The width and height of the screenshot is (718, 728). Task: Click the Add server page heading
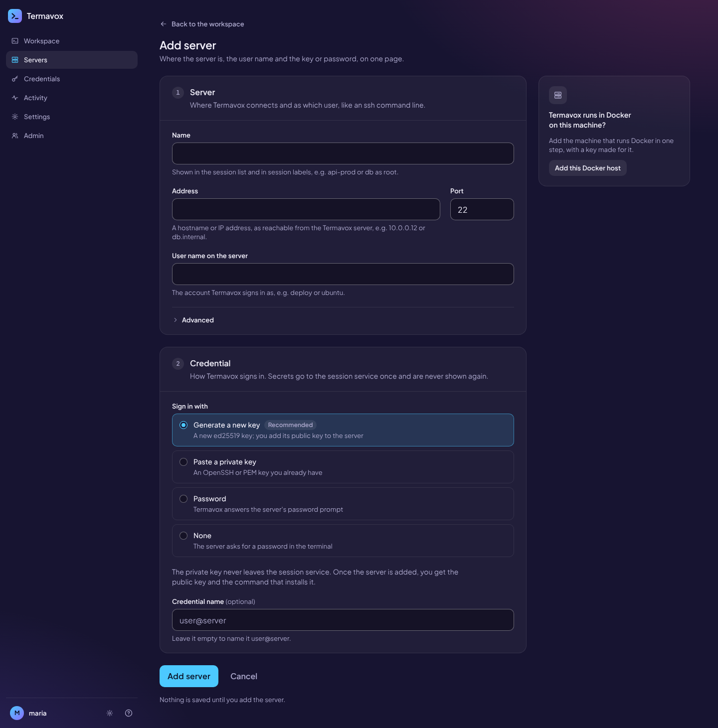click(188, 45)
